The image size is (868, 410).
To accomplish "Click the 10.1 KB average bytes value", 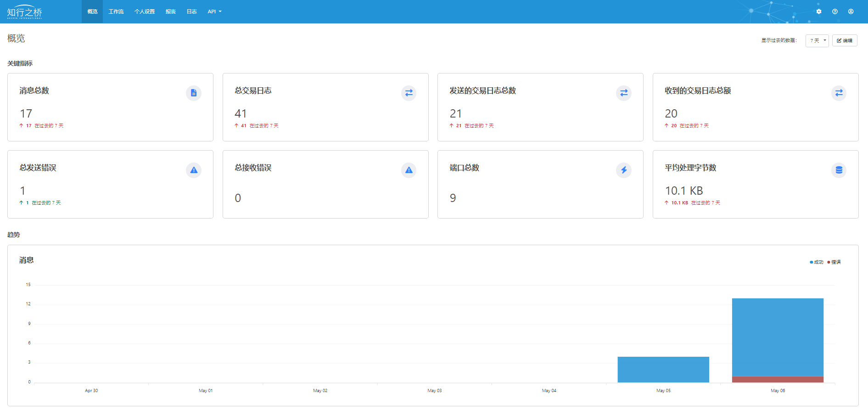I will [684, 191].
